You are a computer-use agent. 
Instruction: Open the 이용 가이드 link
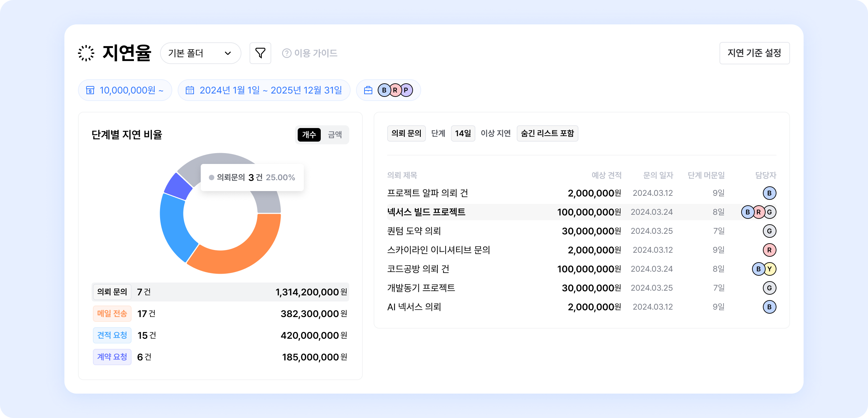(315, 53)
